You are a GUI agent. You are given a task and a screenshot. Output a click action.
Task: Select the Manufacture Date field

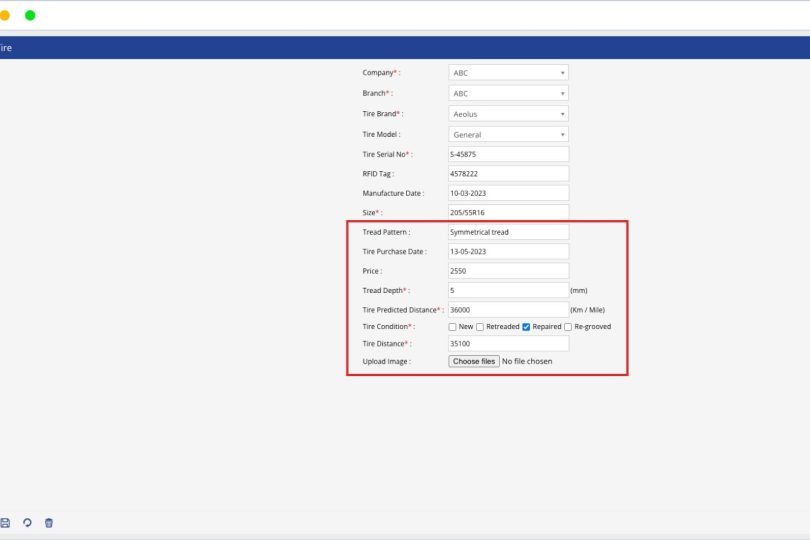tap(508, 193)
